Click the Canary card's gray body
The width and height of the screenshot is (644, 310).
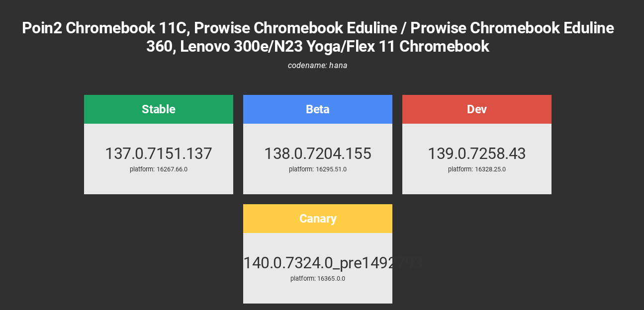(x=318, y=268)
